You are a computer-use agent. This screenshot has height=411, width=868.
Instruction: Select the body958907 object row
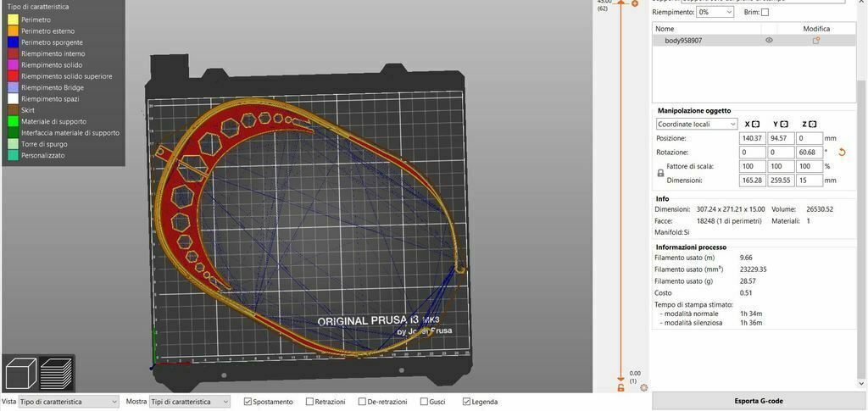[754, 41]
